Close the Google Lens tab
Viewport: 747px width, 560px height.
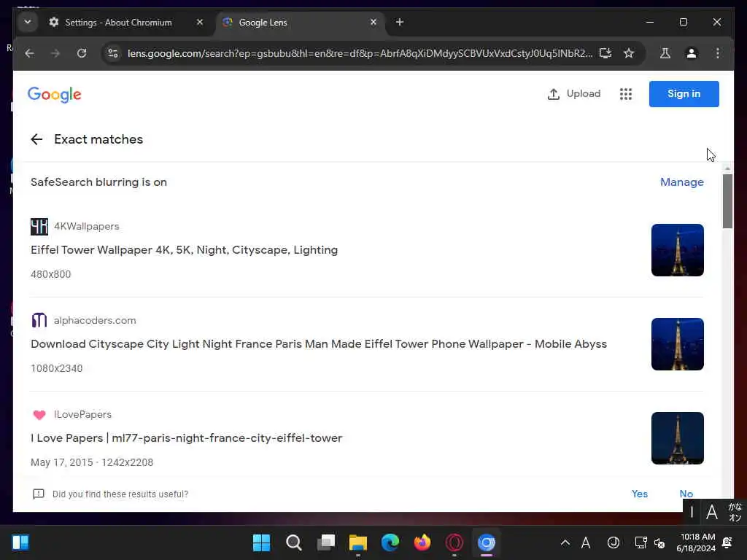[x=373, y=23]
